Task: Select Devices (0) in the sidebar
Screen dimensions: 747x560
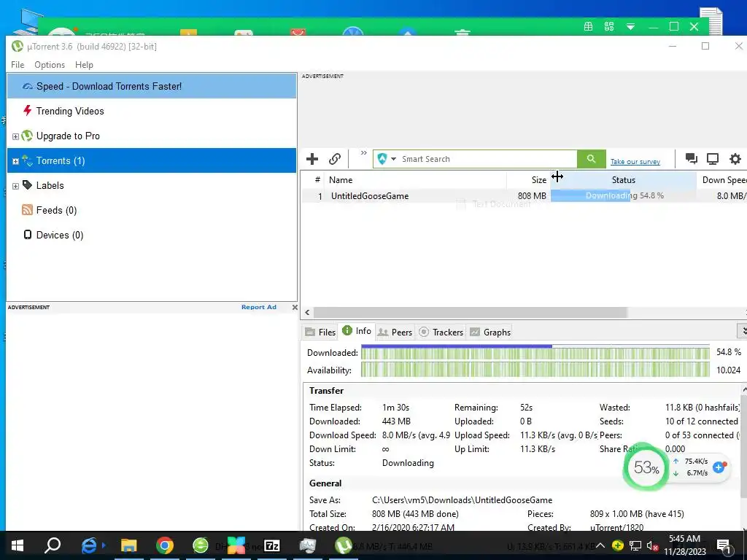Action: [60, 235]
